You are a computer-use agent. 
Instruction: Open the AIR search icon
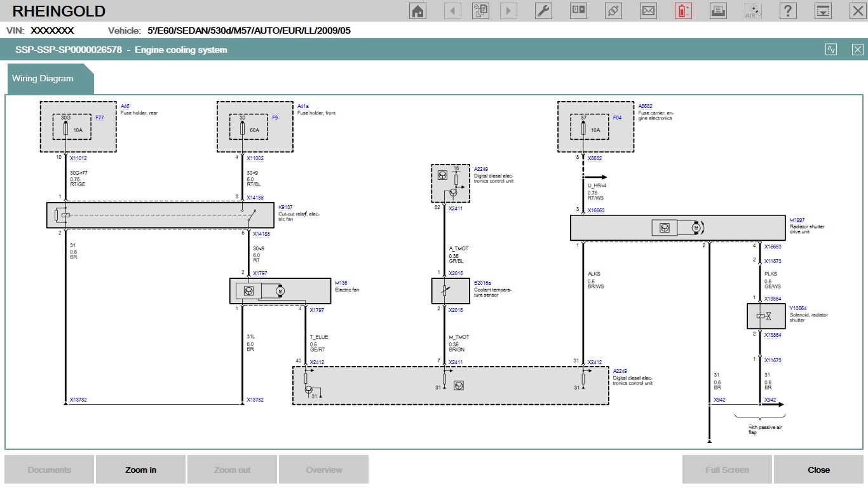(x=753, y=11)
